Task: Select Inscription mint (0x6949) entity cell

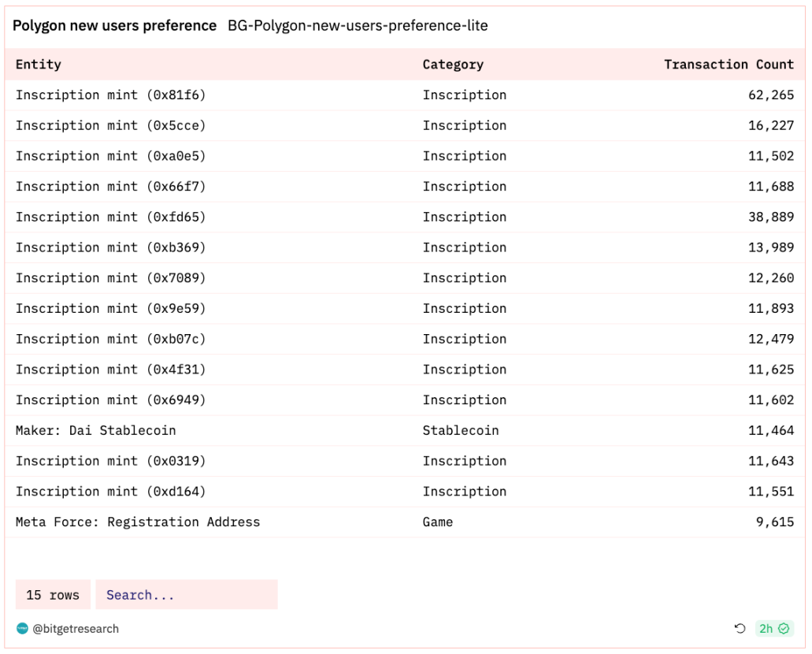Action: click(x=111, y=400)
